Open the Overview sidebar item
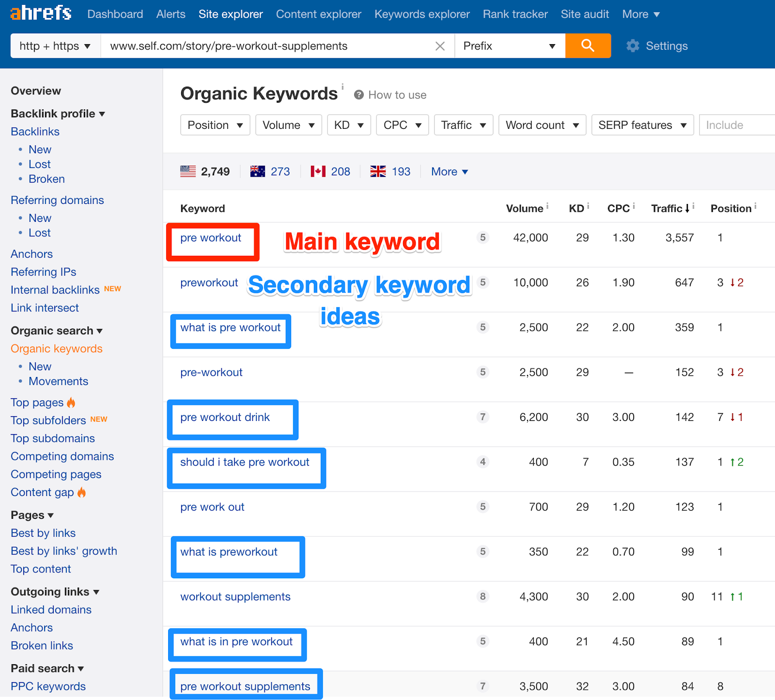Screen dimensions: 775x700 pyautogui.click(x=36, y=91)
